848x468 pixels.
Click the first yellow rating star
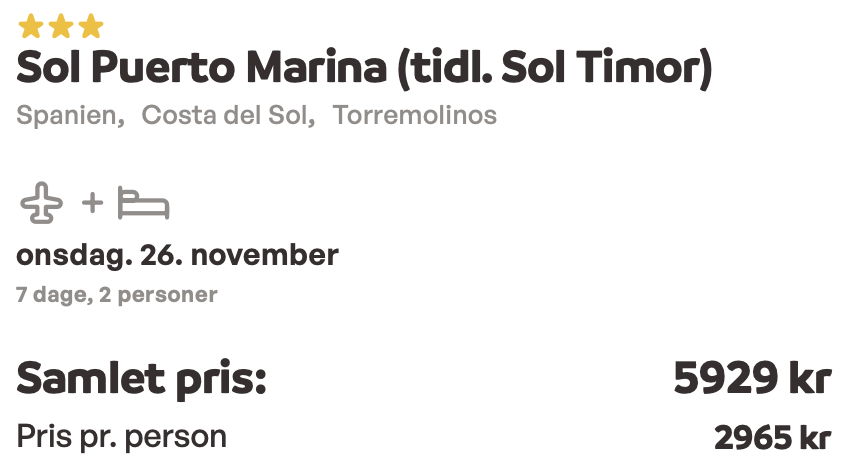point(30,27)
